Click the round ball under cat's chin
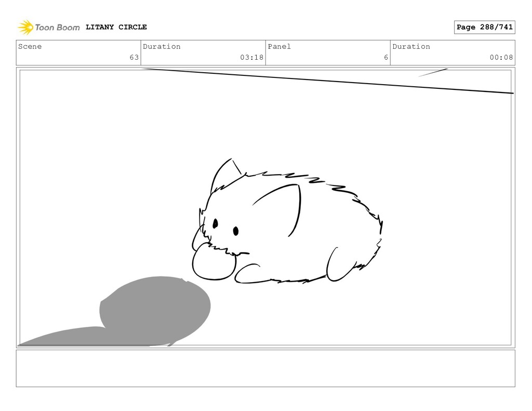This screenshot has width=532, height=411. 214,262
